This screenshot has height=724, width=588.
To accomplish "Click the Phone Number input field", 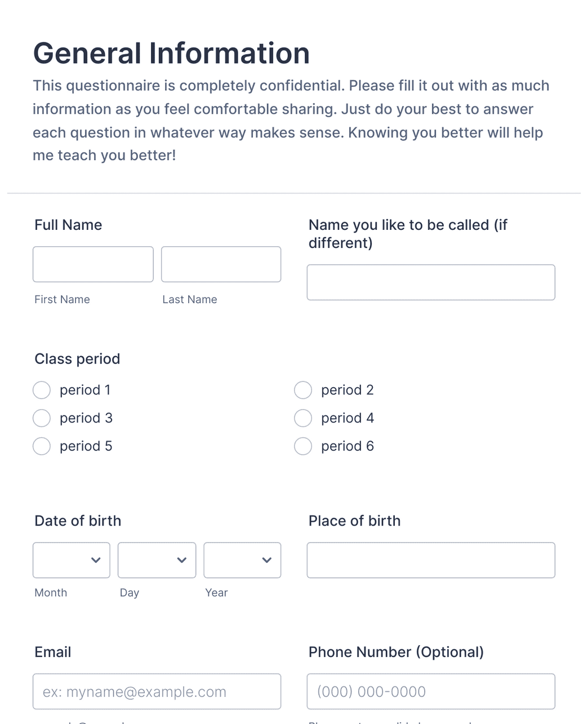I will pos(431,691).
